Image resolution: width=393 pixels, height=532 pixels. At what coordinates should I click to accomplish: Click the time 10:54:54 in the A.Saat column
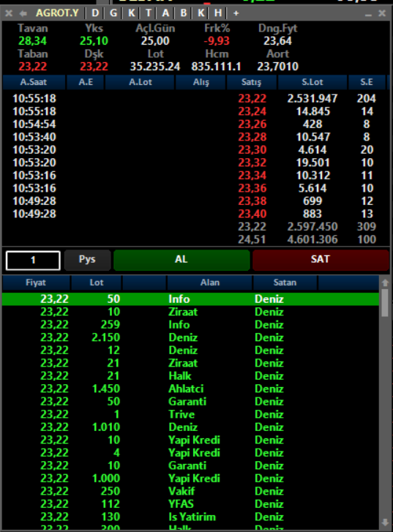point(34,124)
